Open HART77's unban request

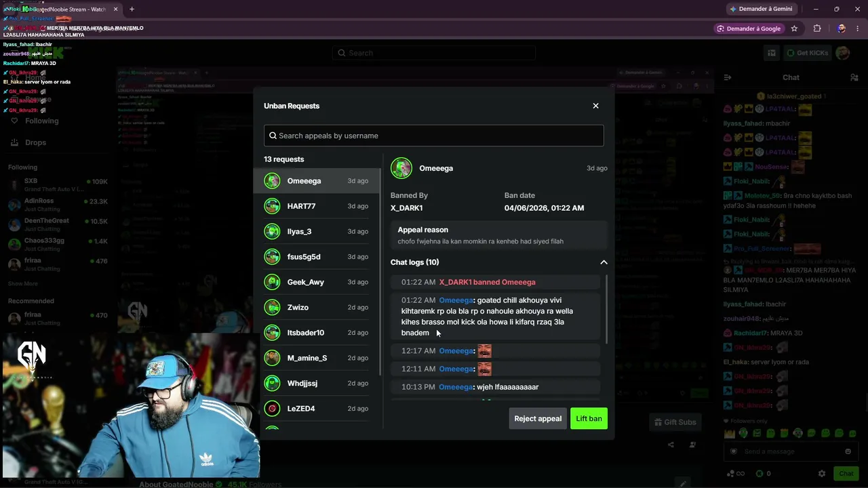click(317, 206)
